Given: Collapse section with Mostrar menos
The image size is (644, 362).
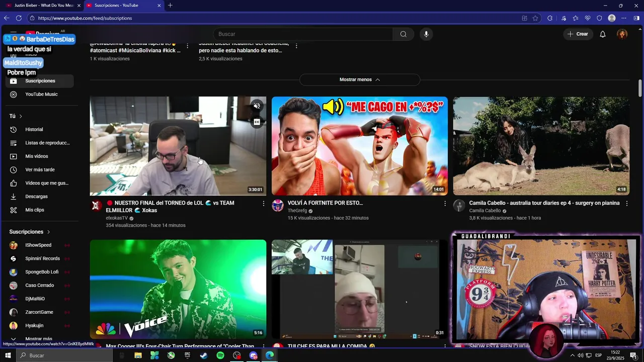Looking at the screenshot, I should pyautogui.click(x=360, y=79).
